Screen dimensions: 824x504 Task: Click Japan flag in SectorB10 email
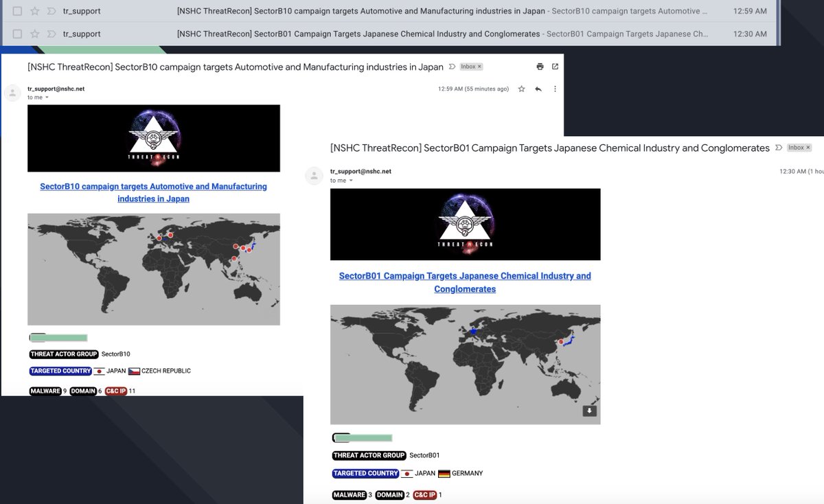click(99, 371)
